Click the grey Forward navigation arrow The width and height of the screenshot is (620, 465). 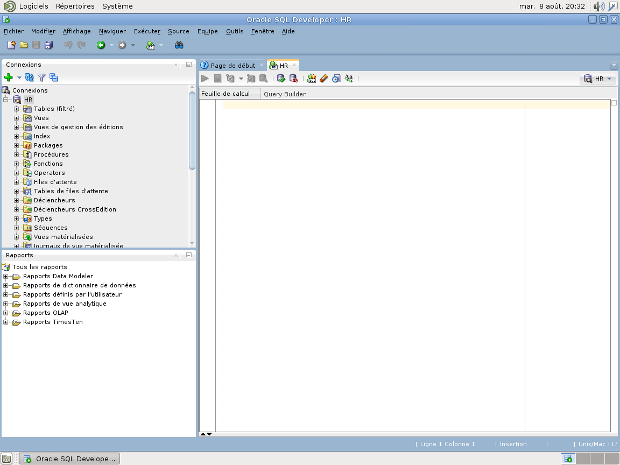click(x=122, y=45)
